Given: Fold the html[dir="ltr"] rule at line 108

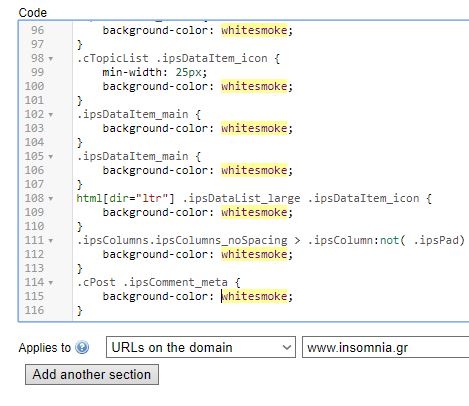Looking at the screenshot, I should [51, 199].
